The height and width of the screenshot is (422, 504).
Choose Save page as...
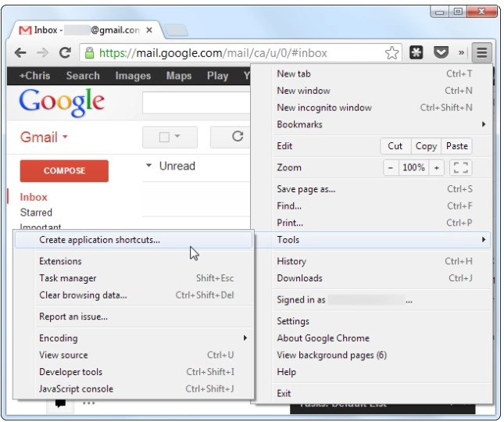click(381, 189)
